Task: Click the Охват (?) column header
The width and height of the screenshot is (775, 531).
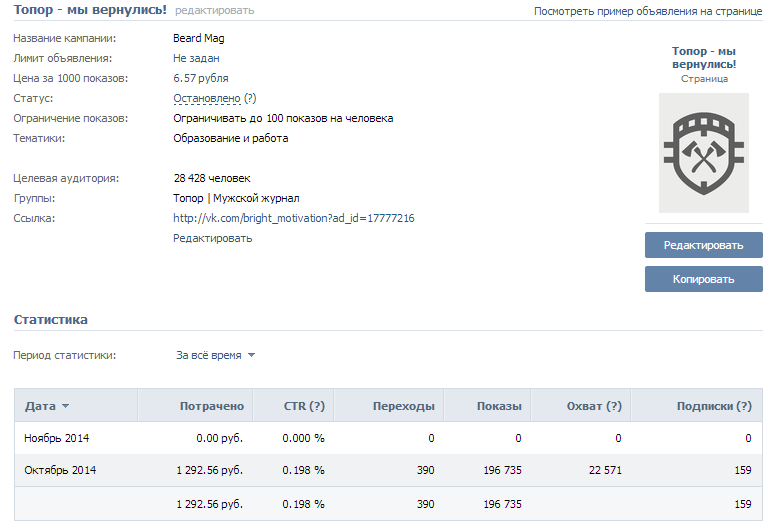Action: (x=593, y=406)
